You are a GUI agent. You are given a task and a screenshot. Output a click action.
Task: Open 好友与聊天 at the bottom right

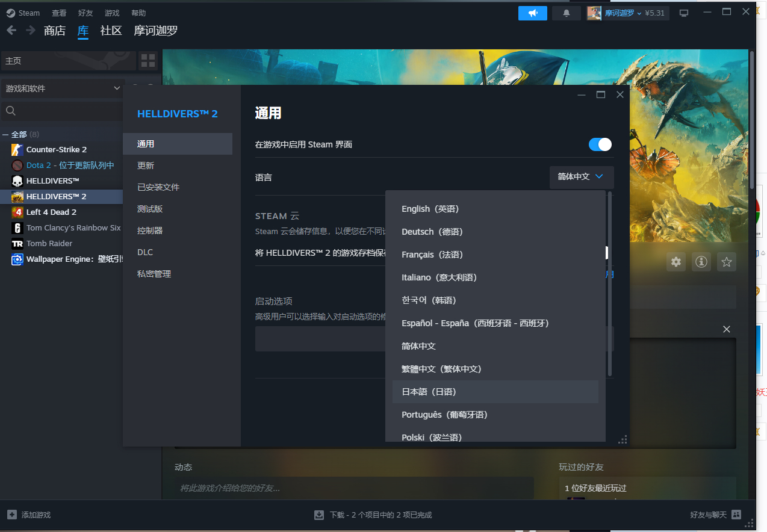pyautogui.click(x=715, y=515)
